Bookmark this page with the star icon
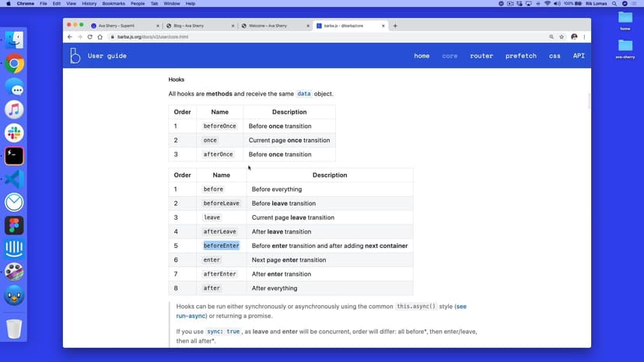Image resolution: width=644 pixels, height=362 pixels. [x=562, y=37]
